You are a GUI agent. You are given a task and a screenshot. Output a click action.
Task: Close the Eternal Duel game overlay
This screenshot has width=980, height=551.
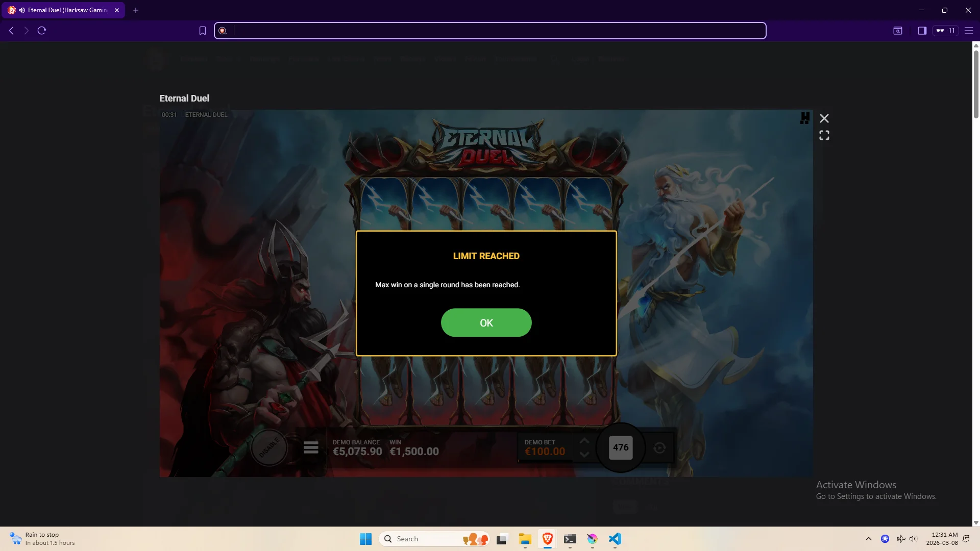point(824,118)
